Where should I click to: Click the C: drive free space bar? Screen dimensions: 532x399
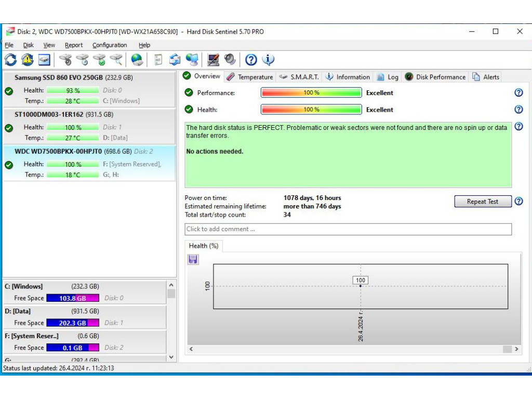[x=72, y=298]
